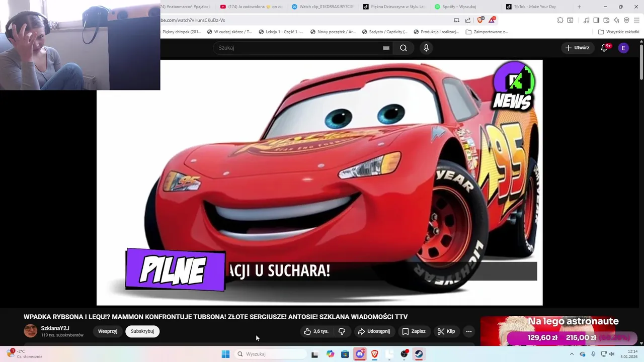This screenshot has width=644, height=362.
Task: Switch to the Ja zadowolona YouTube tab
Action: (251, 7)
